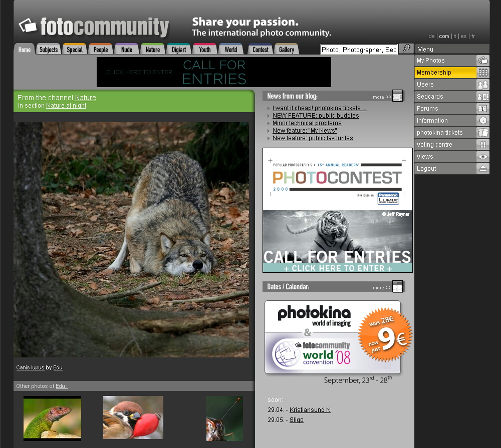
Task: Open the Nature at night section link
Action: 66,106
